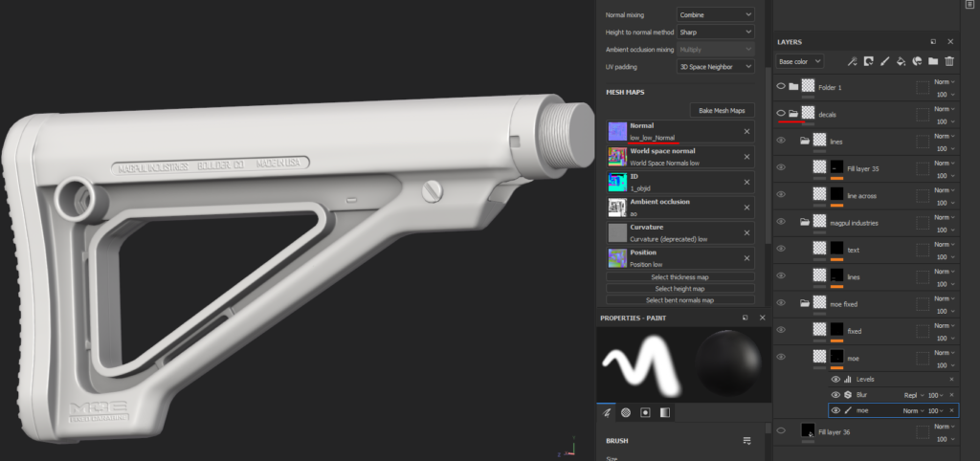Hide the Blur filter effect
The height and width of the screenshot is (461, 980).
click(835, 395)
